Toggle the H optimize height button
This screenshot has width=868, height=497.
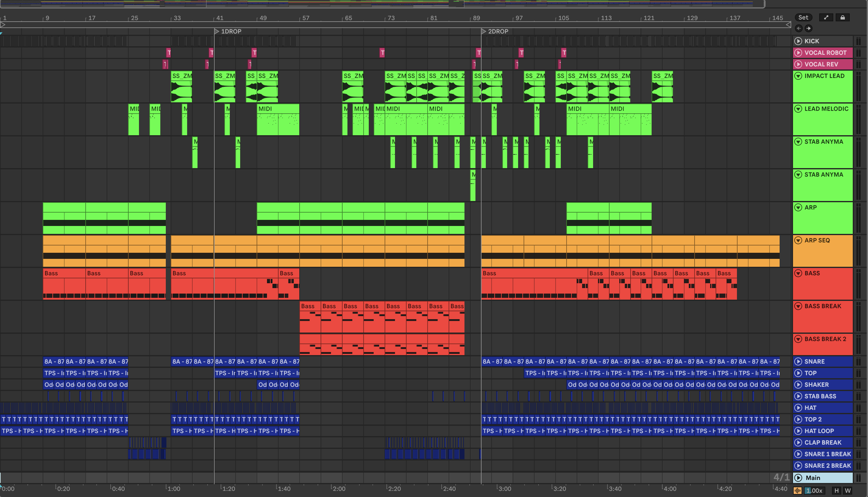click(x=836, y=491)
